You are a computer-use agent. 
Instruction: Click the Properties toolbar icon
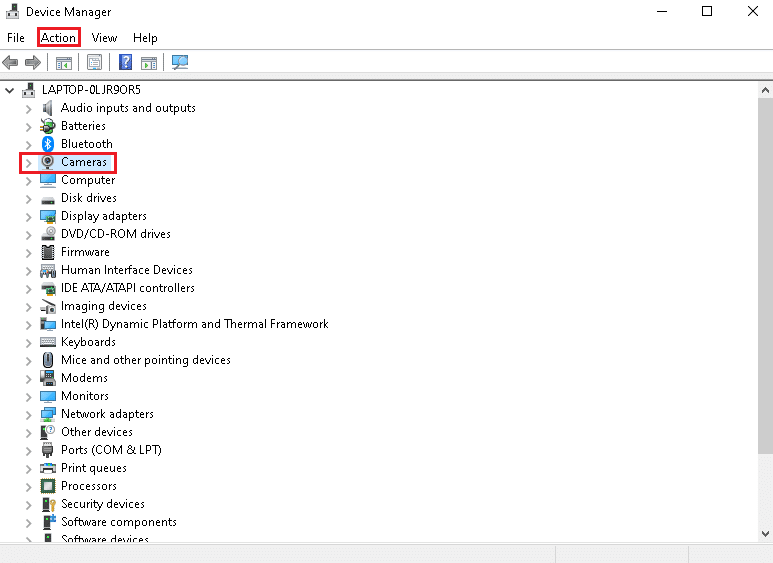94,63
